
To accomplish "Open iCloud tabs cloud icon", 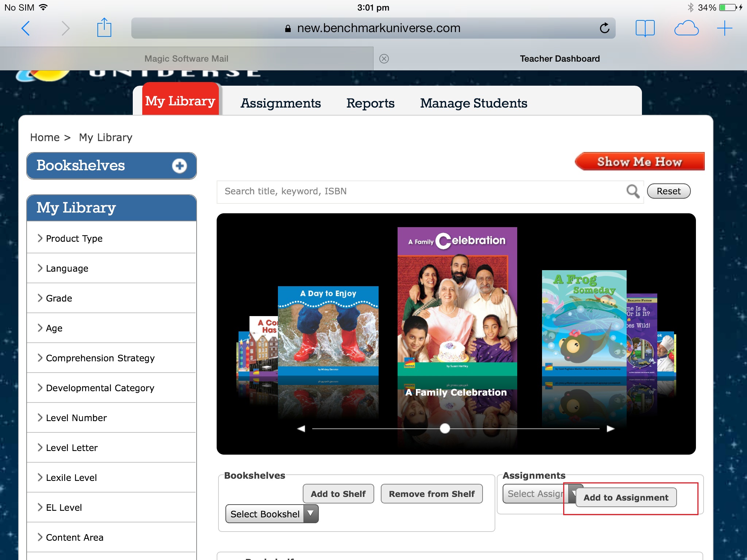I will pyautogui.click(x=686, y=28).
